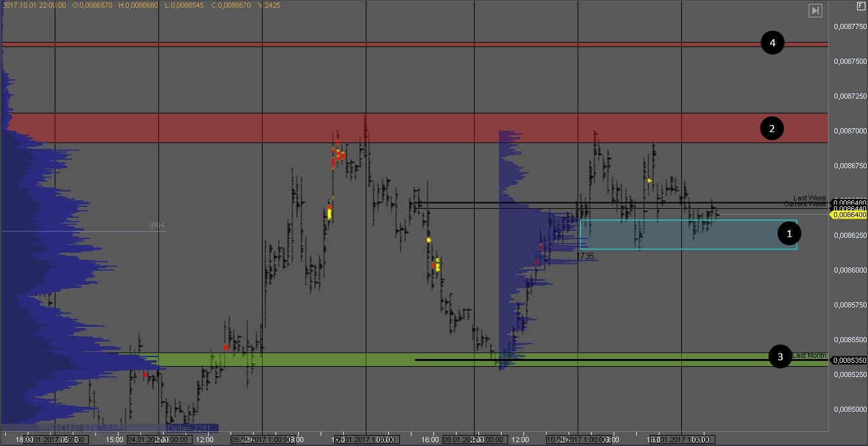Click the Current Week level label
The height and width of the screenshot is (446, 868).
[x=805, y=204]
